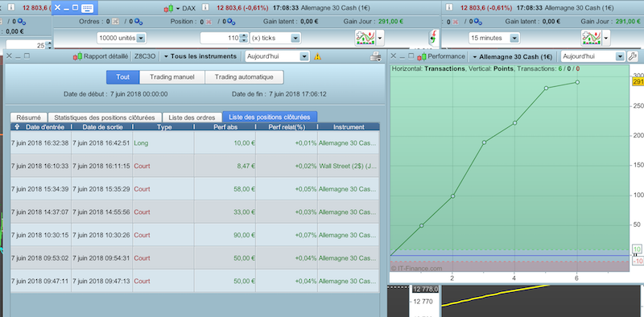Open Tous les instruments dropdown
This screenshot has height=317, width=644.
pyautogui.click(x=200, y=56)
